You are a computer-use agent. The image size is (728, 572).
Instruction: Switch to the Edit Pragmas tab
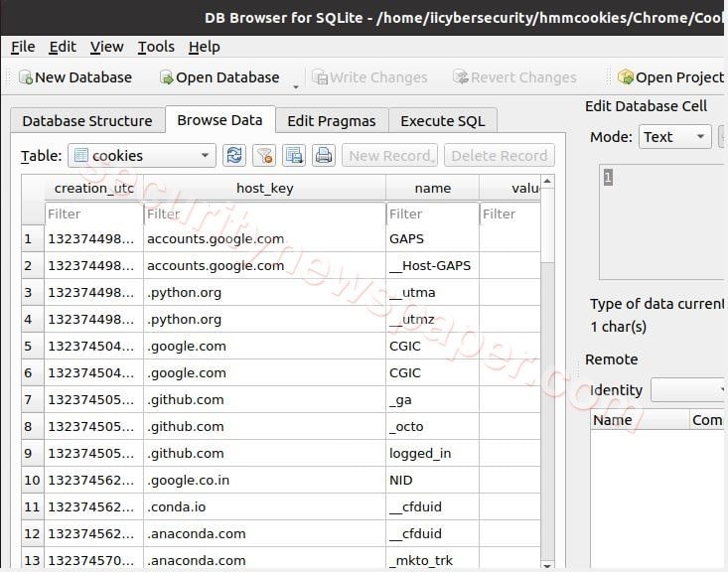click(x=332, y=121)
